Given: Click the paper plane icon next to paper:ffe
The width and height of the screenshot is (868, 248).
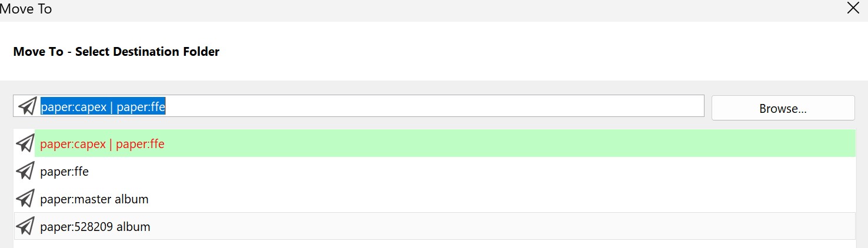Looking at the screenshot, I should pos(25,171).
